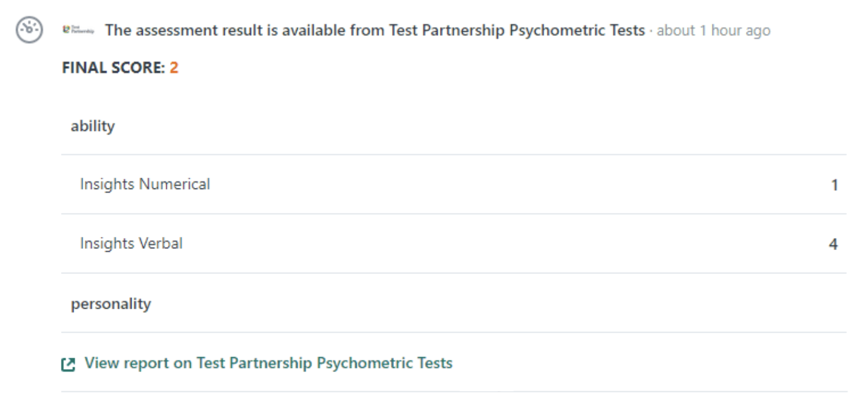This screenshot has height=402, width=868.
Task: Click the empty area of personality row
Action: [499, 304]
